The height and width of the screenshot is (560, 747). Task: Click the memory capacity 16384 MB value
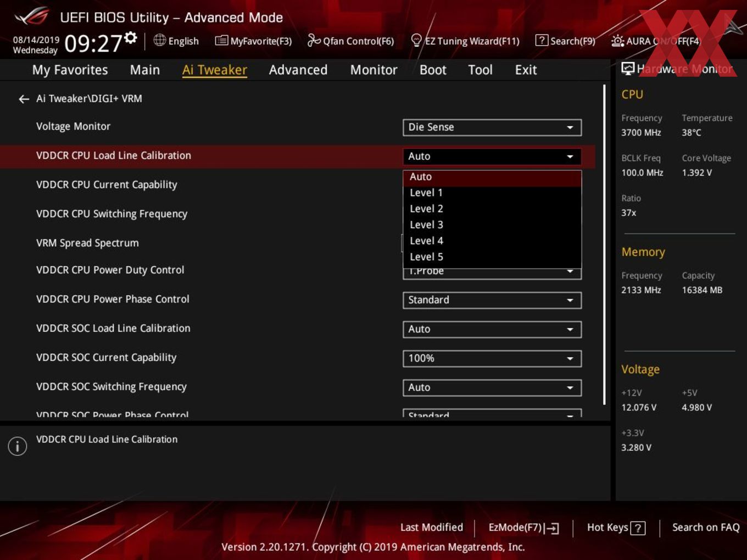[x=702, y=290]
